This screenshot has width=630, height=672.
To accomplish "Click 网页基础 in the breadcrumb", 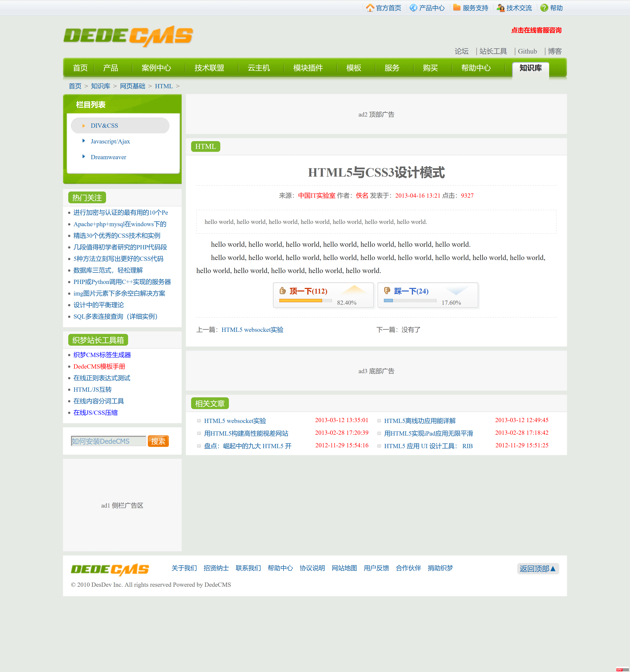I will coord(133,86).
